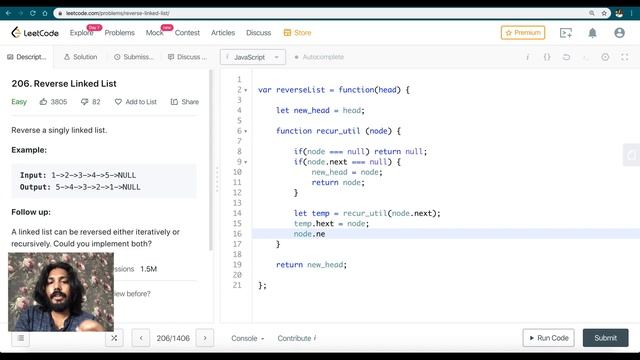Click the LeetCode logo
The height and width of the screenshot is (360, 640).
35,33
